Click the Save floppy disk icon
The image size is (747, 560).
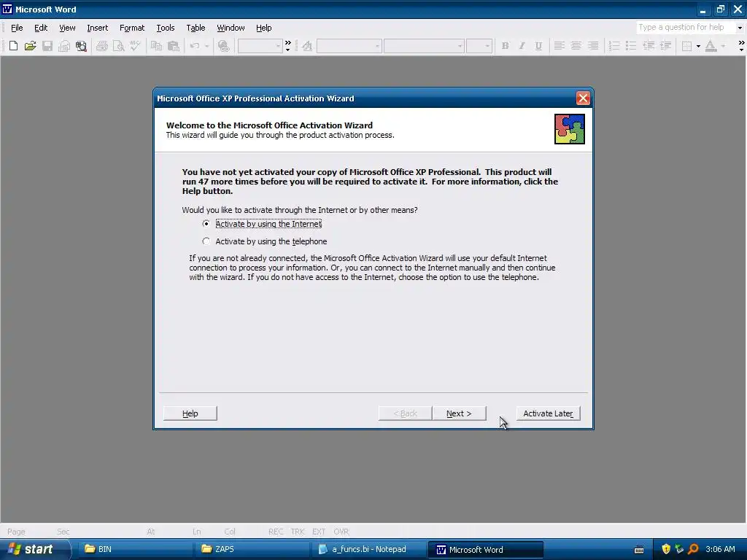[x=47, y=46]
